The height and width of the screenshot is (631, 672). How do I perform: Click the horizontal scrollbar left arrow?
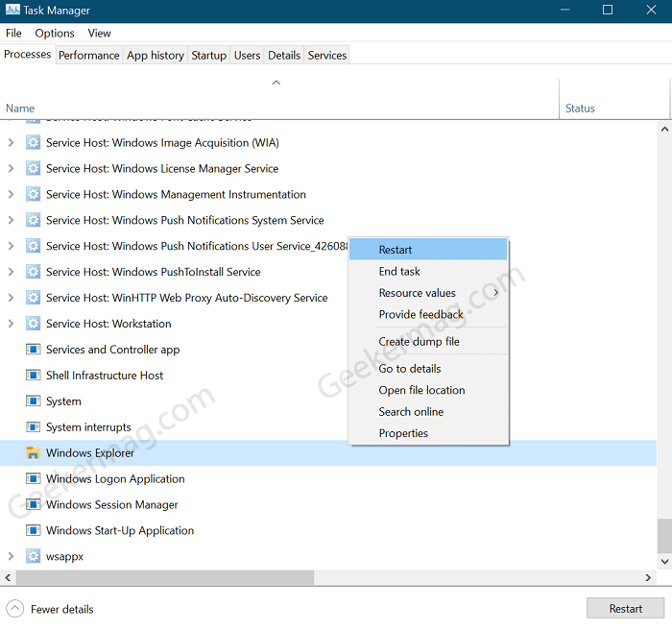(8, 577)
